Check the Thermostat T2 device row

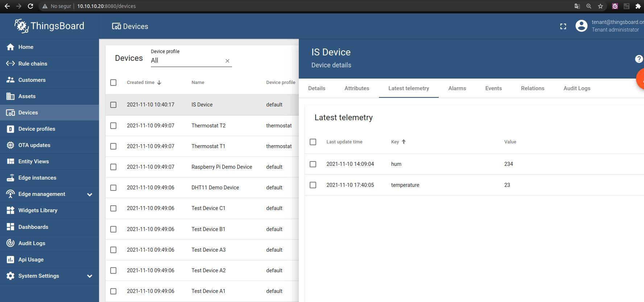click(x=113, y=126)
